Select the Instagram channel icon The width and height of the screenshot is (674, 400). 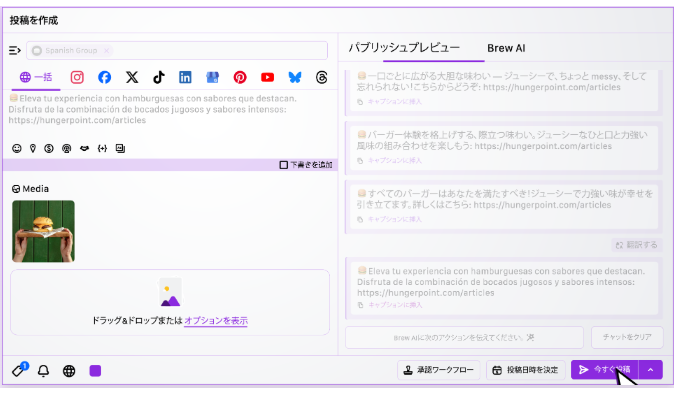click(77, 77)
